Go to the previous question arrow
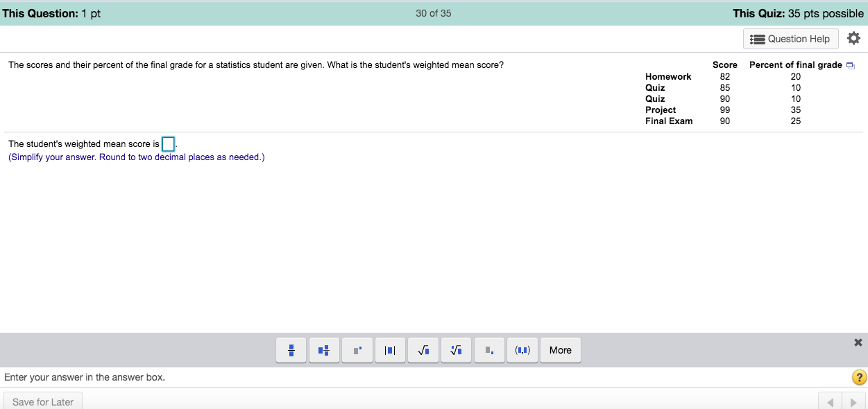The image size is (868, 409). point(830,402)
